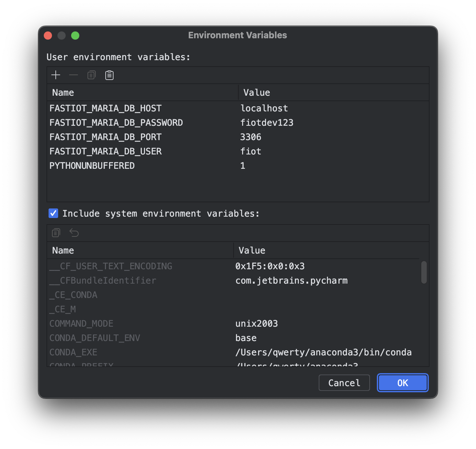Select the FASTIOT_MARIA_DB_HOST row
The height and width of the screenshot is (449, 476).
238,108
